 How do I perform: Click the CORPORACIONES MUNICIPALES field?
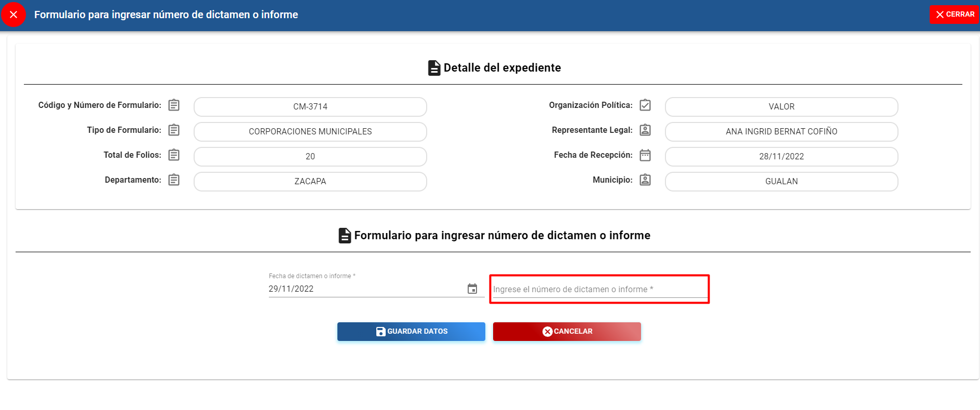pos(310,132)
